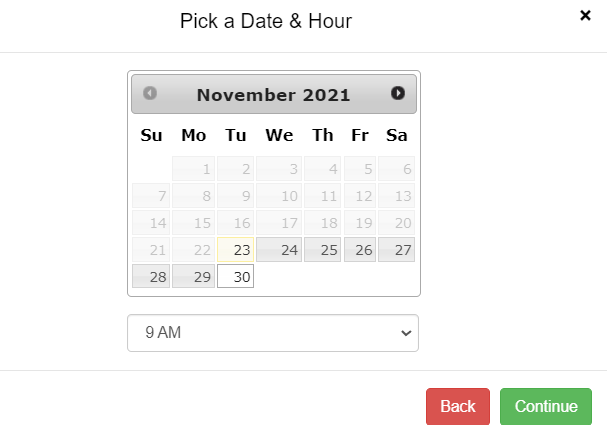Open the 9 AM hour dropdown

tap(273, 334)
